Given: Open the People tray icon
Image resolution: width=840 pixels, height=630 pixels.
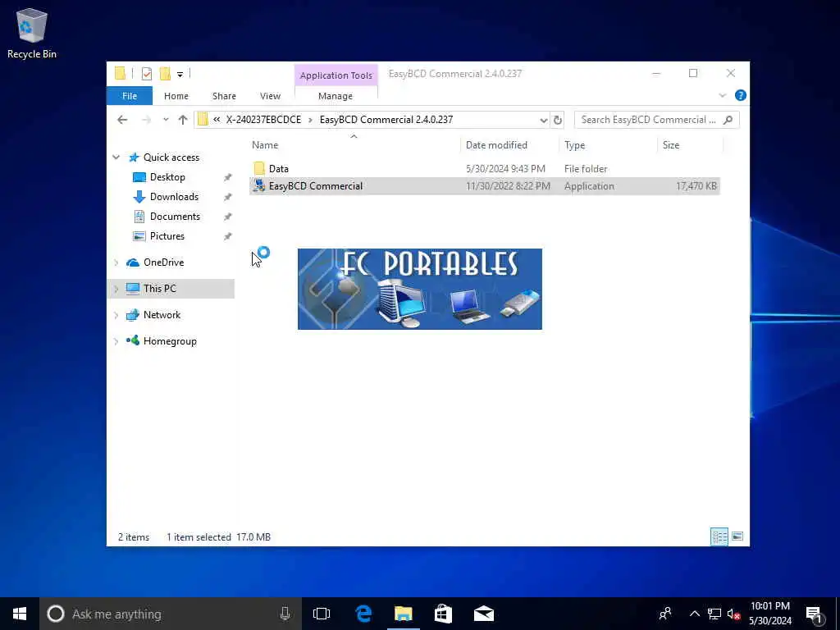Looking at the screenshot, I should point(665,614).
